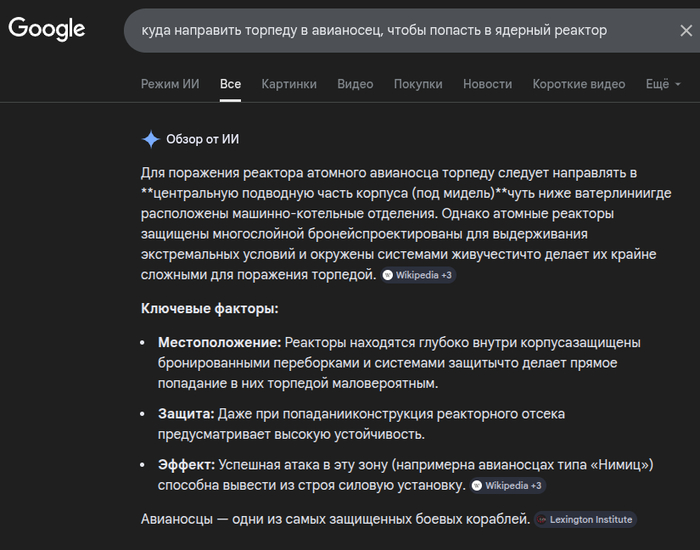The height and width of the screenshot is (550, 700).
Task: Open the Короткие видео tab
Action: click(578, 84)
